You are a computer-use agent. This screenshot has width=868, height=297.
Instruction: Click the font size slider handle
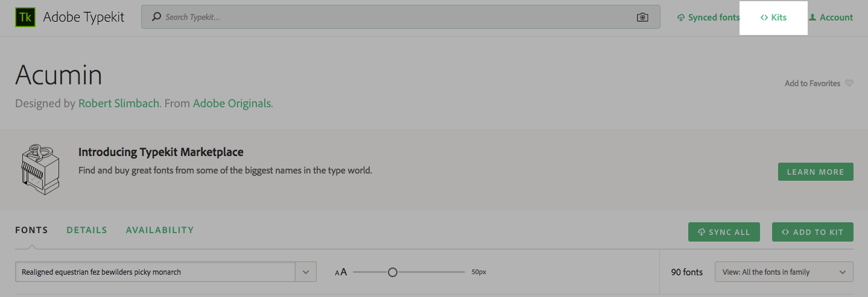393,272
